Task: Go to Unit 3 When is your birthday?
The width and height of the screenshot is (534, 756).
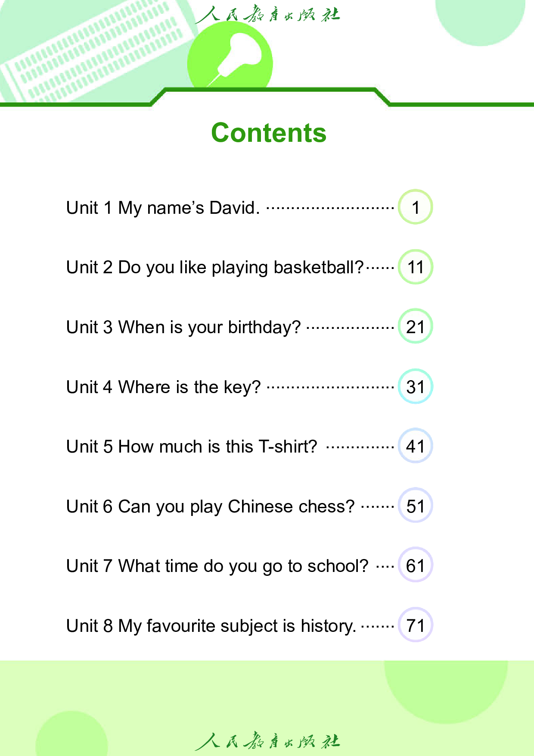Action: point(183,327)
